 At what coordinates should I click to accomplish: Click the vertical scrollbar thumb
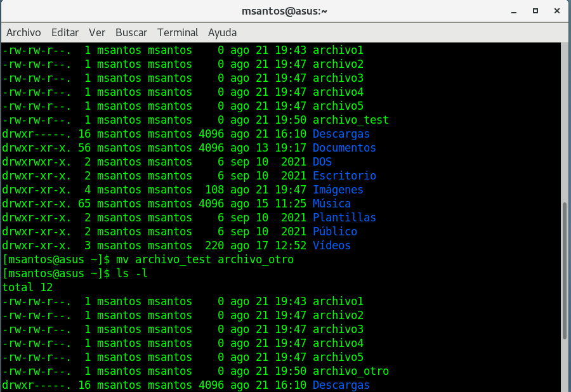click(x=565, y=270)
